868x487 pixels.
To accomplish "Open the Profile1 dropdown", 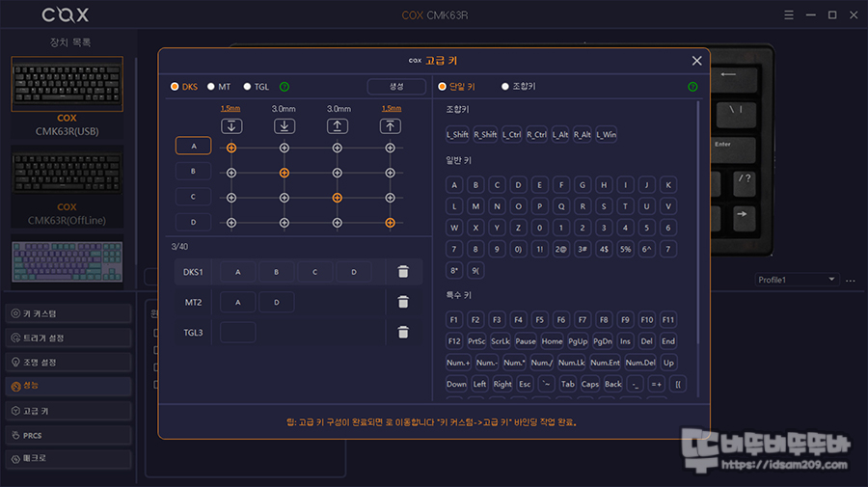I will [x=796, y=280].
